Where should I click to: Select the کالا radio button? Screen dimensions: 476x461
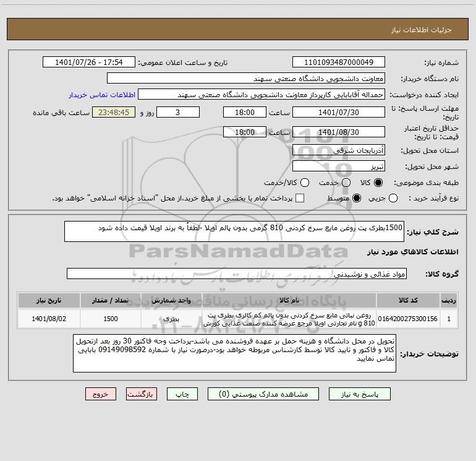(x=378, y=183)
